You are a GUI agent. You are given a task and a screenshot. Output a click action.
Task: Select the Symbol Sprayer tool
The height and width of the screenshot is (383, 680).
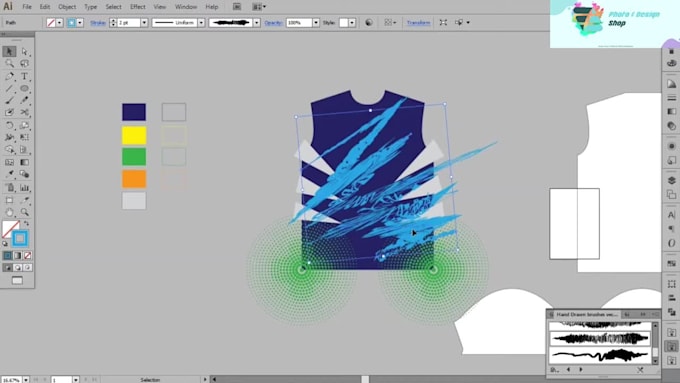point(9,187)
